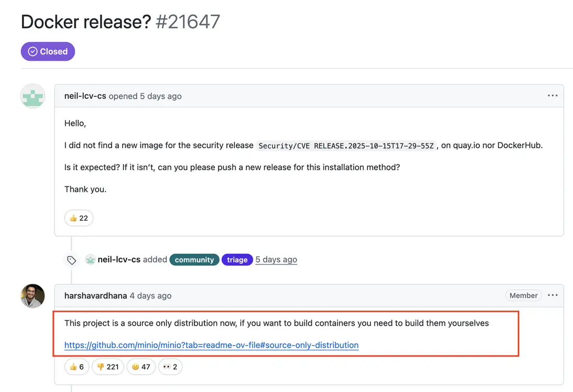
Task: Click small neil-lcv-cs avatar in label event
Action: point(90,259)
